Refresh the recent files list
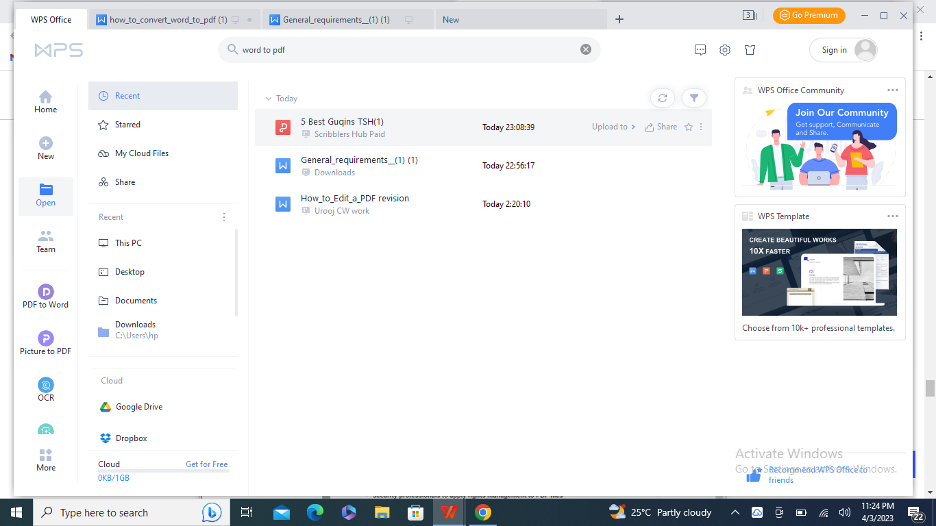Image resolution: width=936 pixels, height=526 pixels. point(662,98)
